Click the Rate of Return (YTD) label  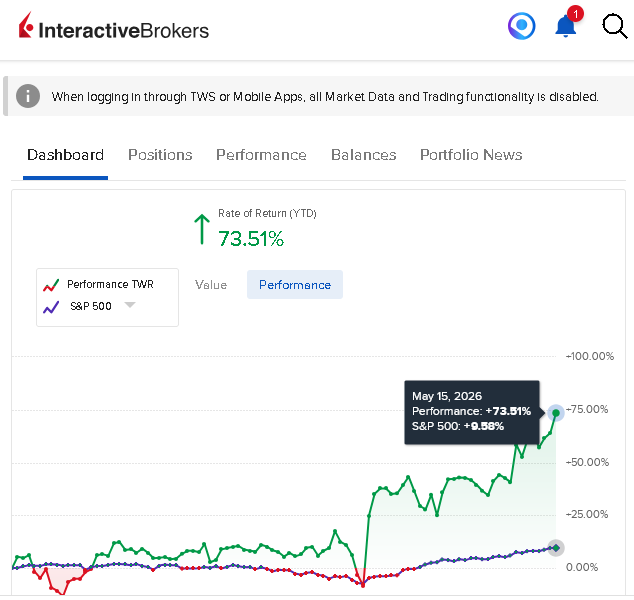(x=267, y=213)
